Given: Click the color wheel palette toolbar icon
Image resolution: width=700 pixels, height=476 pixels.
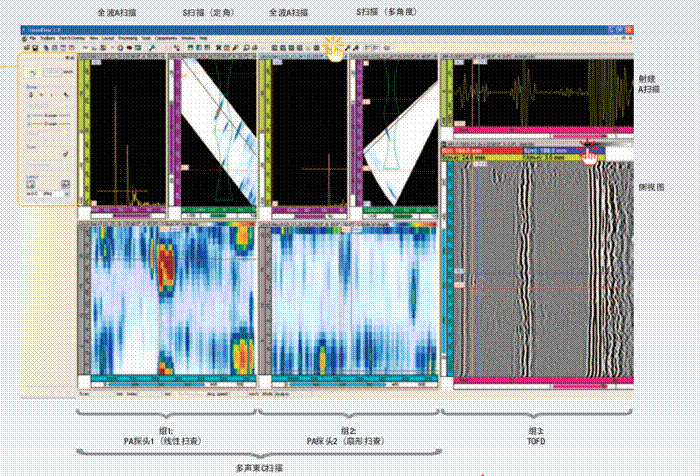Looking at the screenshot, I should click(x=120, y=47).
